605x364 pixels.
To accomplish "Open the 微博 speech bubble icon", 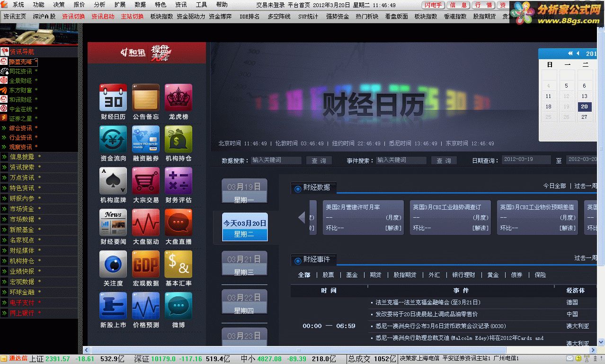I will tap(178, 306).
